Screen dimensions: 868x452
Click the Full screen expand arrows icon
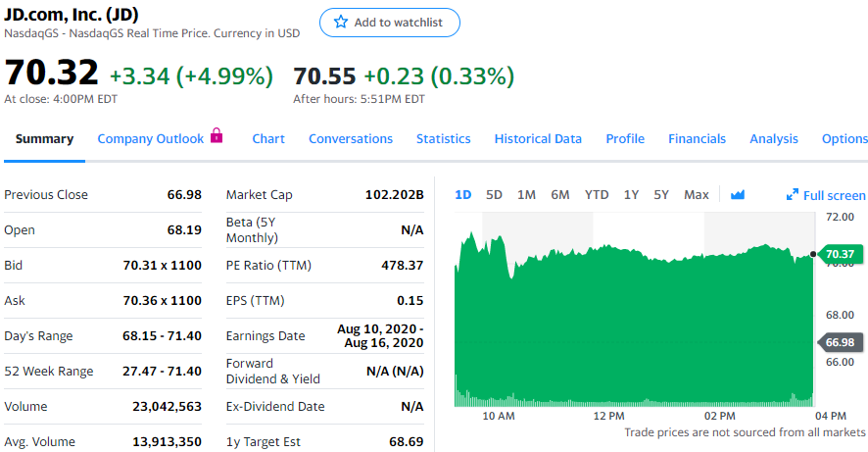click(x=793, y=195)
